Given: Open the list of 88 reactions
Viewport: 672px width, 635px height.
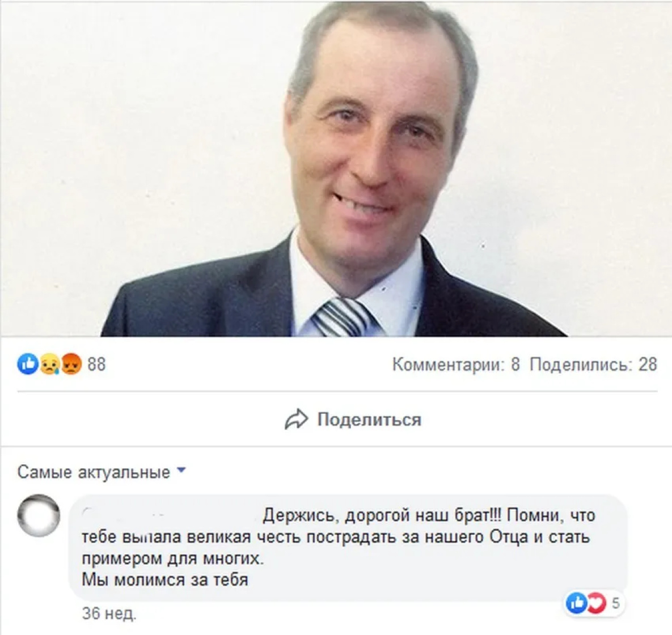Looking at the screenshot, I should pyautogui.click(x=61, y=365).
